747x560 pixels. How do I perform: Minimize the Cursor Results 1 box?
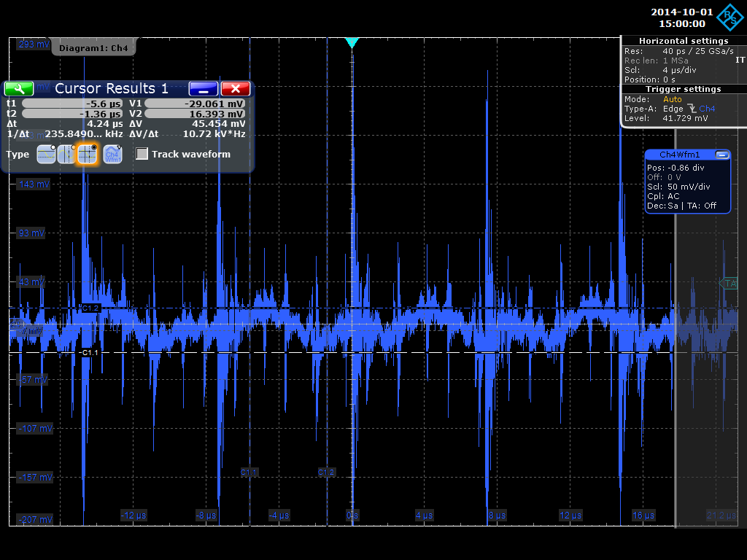(204, 88)
